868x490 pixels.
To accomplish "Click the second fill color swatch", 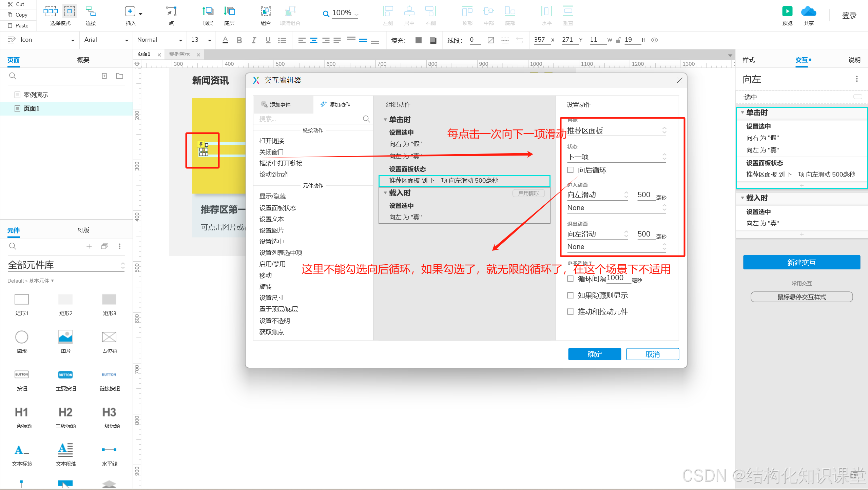I will (433, 40).
